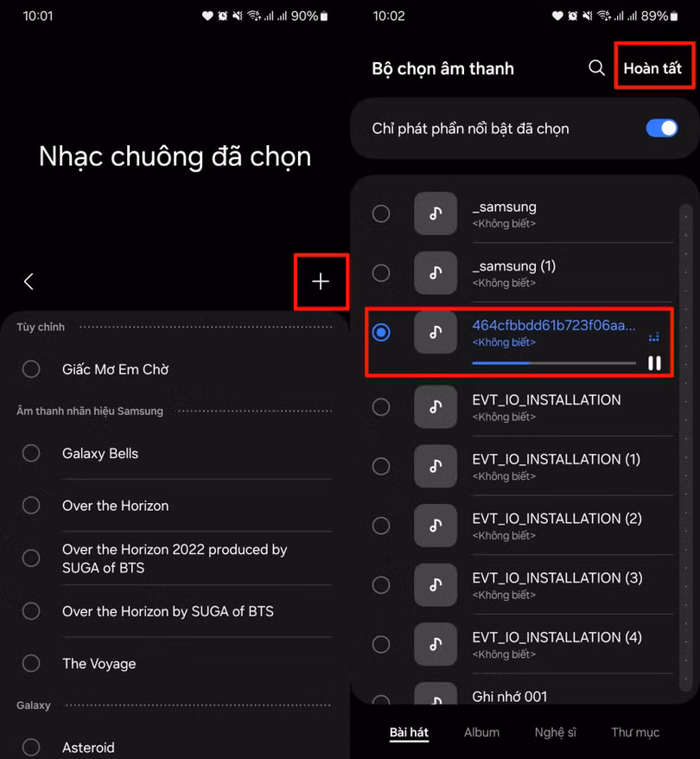Open the Thư mục tab

[x=635, y=732]
